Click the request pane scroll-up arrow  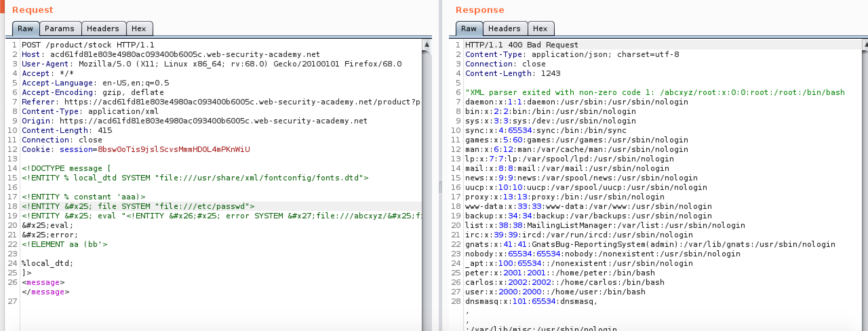click(x=427, y=44)
